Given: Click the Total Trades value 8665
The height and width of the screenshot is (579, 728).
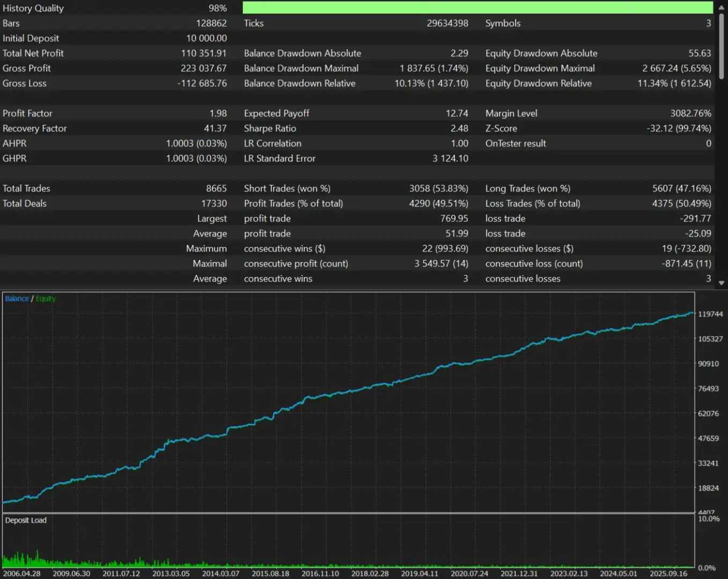Looking at the screenshot, I should [x=217, y=188].
